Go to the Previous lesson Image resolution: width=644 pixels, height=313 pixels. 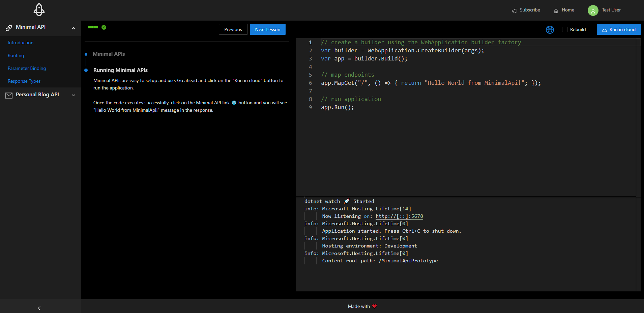tap(233, 29)
